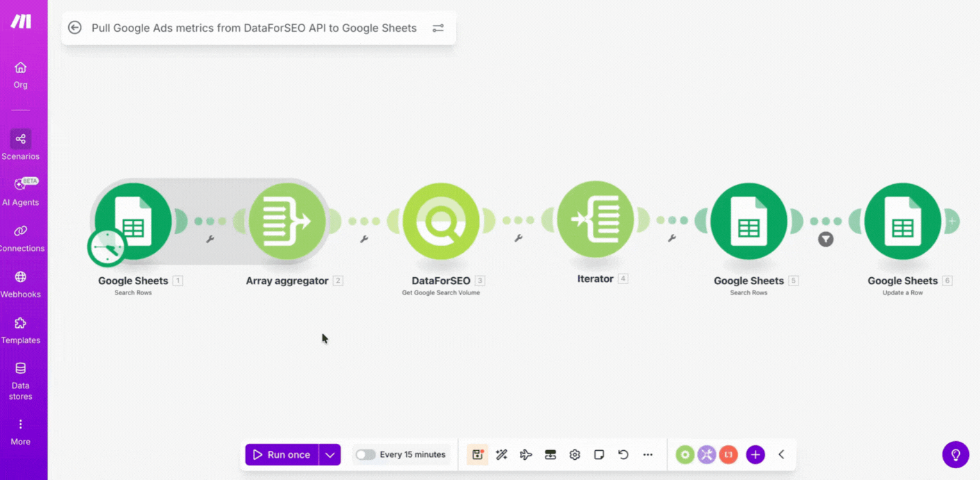Open the help lightbulb button
This screenshot has width=980, height=480.
(956, 455)
